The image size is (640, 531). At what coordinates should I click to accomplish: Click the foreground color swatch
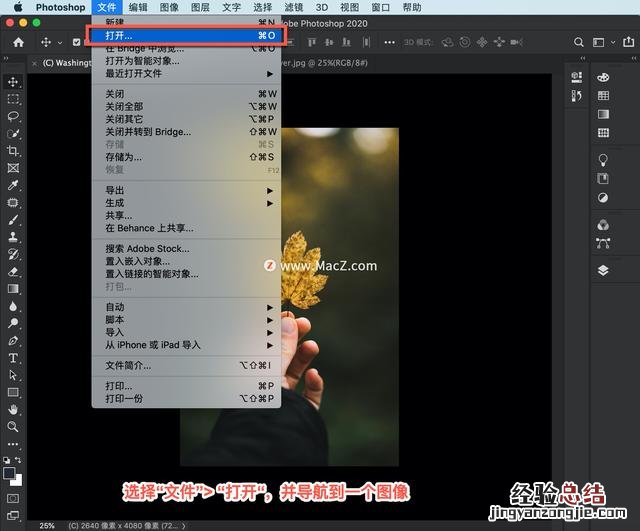[x=9, y=473]
